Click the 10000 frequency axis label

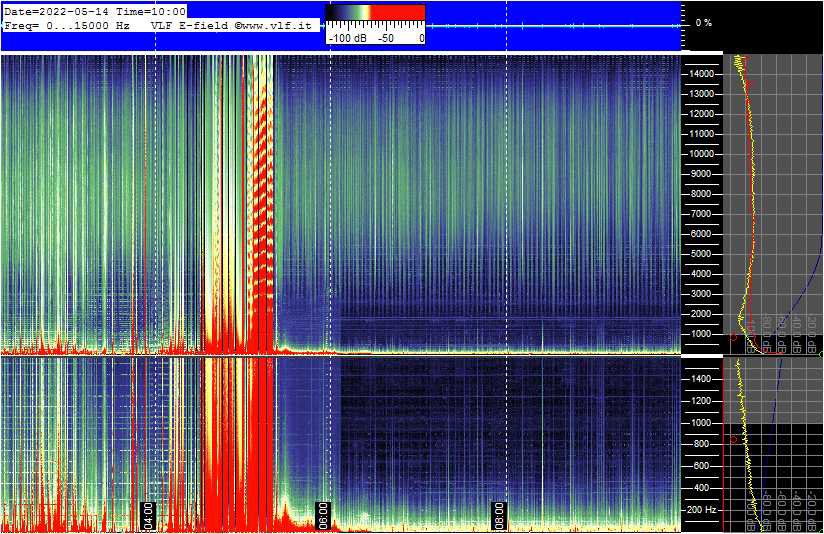coord(701,154)
